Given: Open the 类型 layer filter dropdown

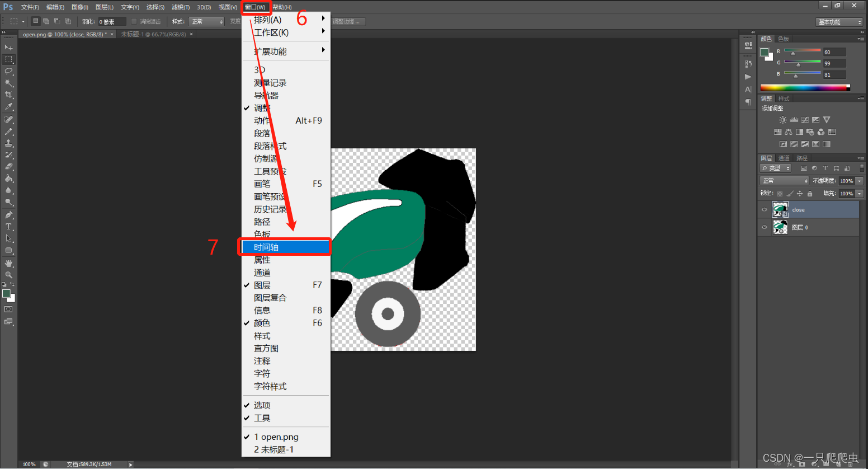Looking at the screenshot, I should [776, 168].
